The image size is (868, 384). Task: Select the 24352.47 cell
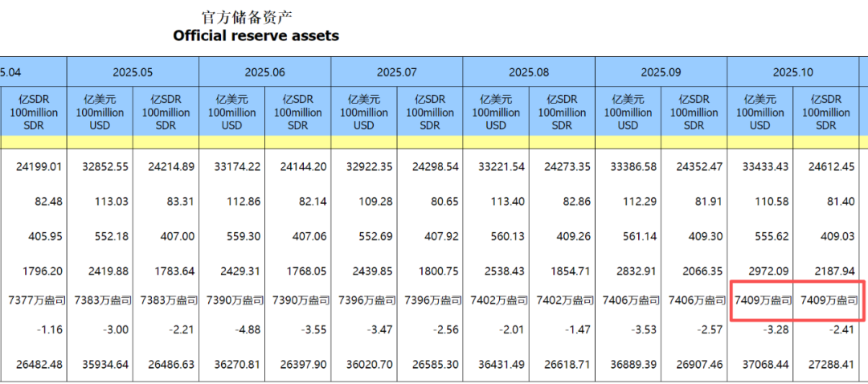click(699, 166)
